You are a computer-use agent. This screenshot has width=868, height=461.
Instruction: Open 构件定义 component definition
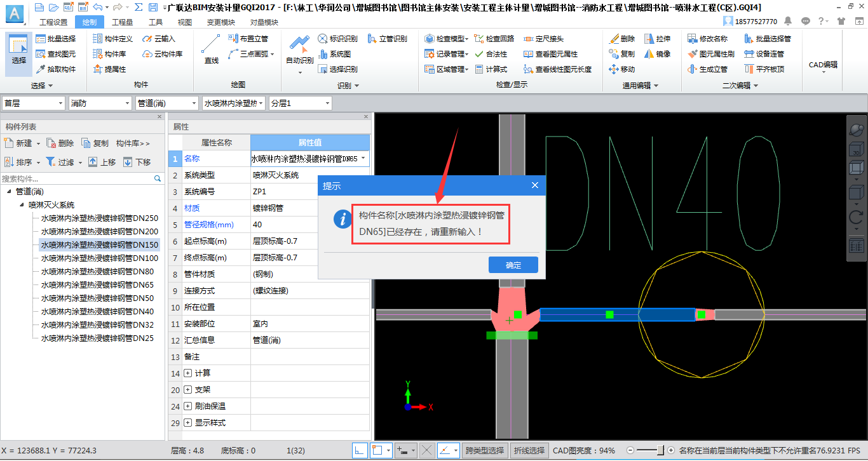click(113, 39)
